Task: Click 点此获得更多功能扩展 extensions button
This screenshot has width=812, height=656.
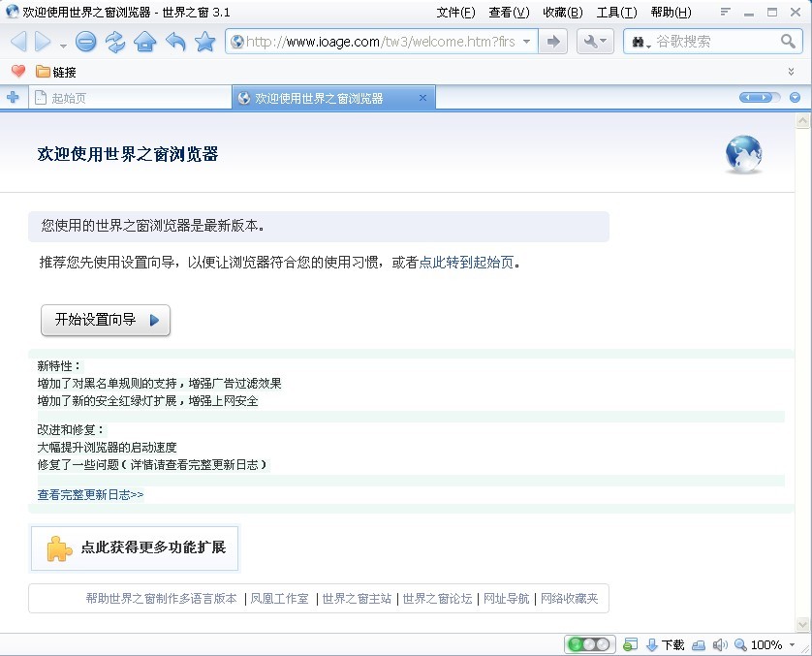Action: tap(135, 548)
